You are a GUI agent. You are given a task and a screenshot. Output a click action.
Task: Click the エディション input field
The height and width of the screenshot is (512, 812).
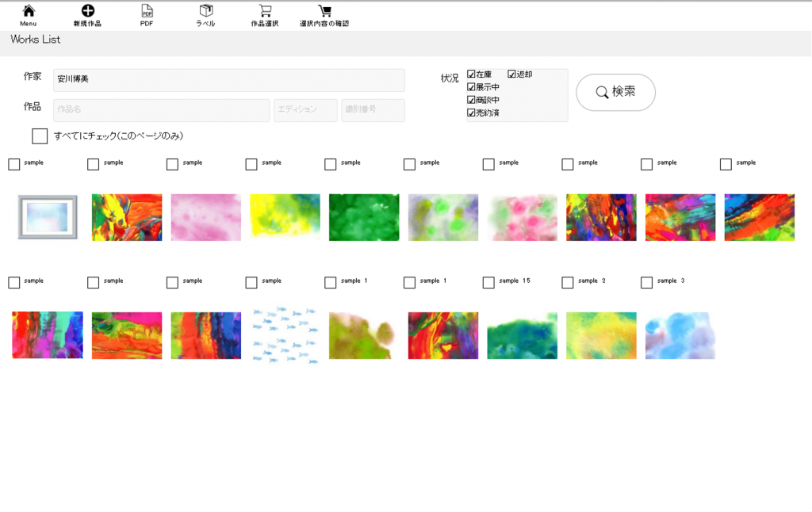tap(305, 110)
